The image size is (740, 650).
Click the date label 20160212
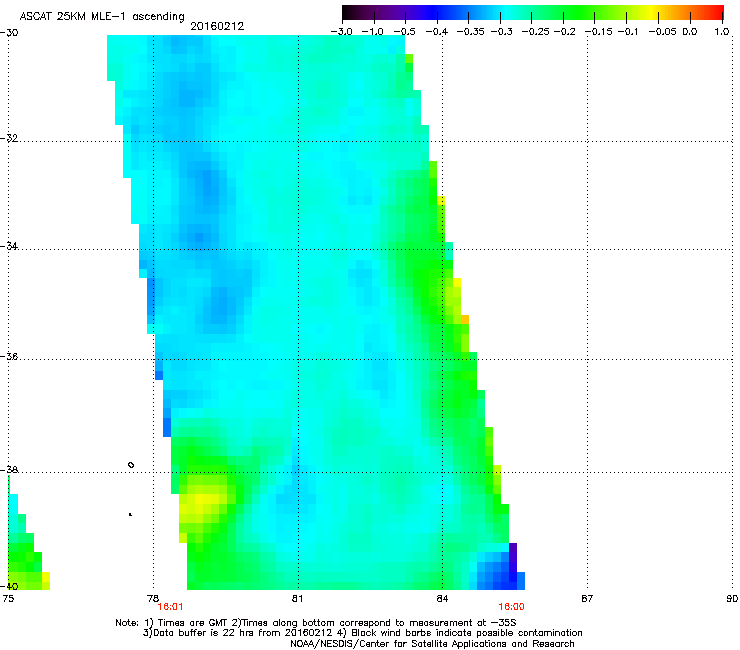coord(217,26)
